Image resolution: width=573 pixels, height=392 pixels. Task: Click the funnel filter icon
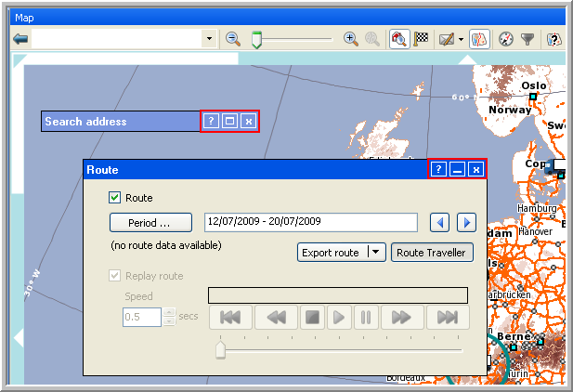pyautogui.click(x=527, y=39)
